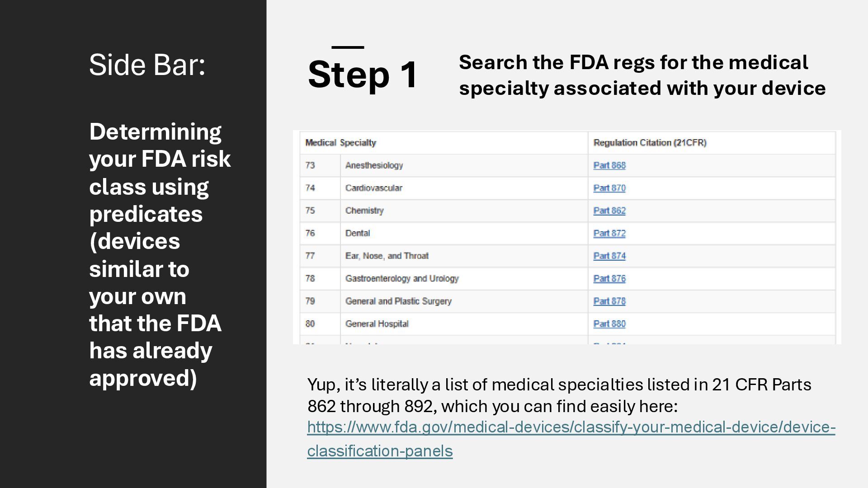
Task: Click the Ear, Nose, and Throat entry
Action: click(x=387, y=256)
